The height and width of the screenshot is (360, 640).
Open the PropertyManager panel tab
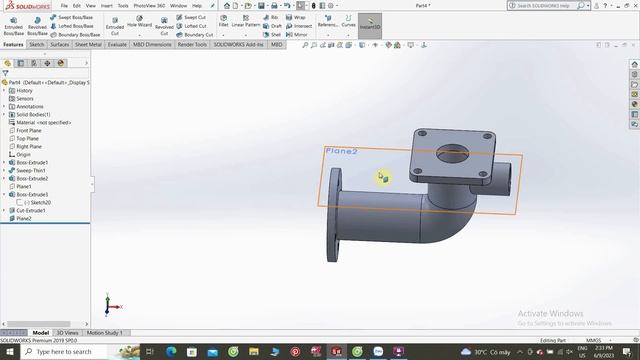pos(21,63)
